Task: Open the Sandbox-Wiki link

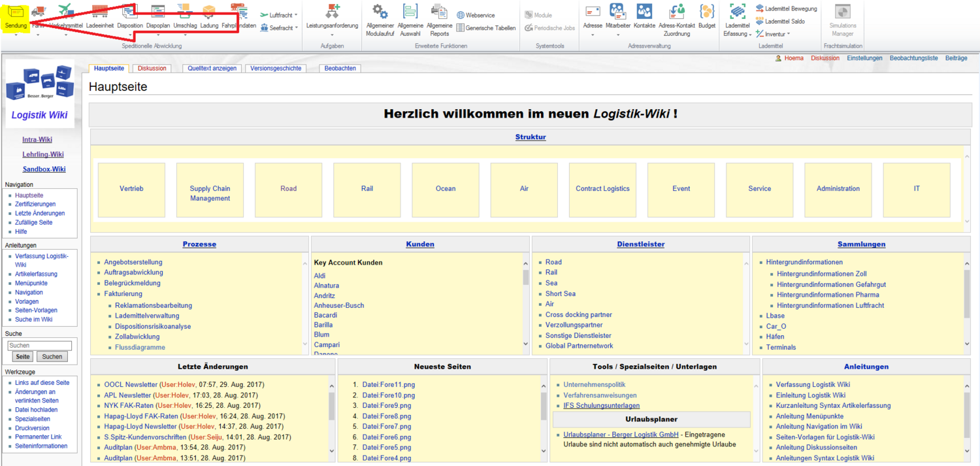Action: pyautogui.click(x=44, y=169)
